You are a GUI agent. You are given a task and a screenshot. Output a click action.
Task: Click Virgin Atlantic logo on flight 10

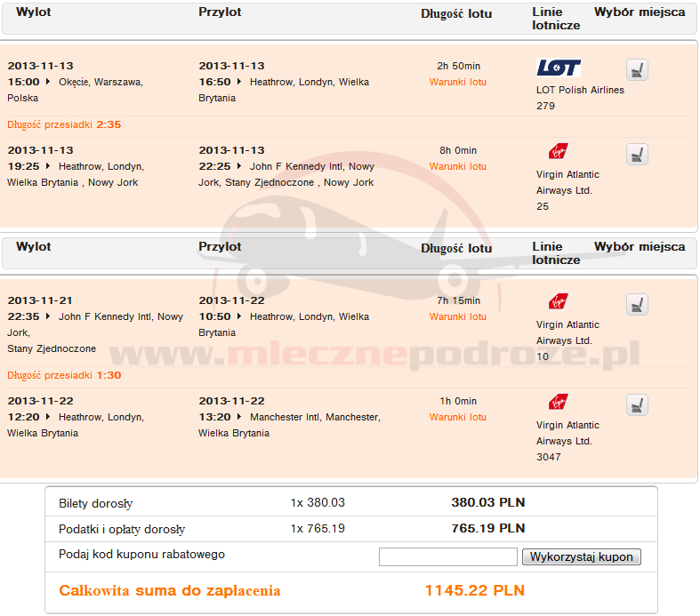click(x=559, y=301)
